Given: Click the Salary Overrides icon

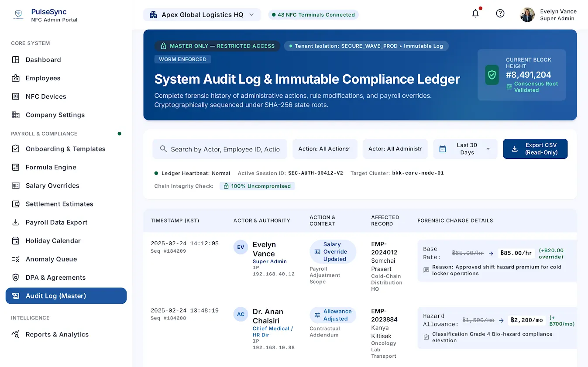Looking at the screenshot, I should [x=16, y=185].
